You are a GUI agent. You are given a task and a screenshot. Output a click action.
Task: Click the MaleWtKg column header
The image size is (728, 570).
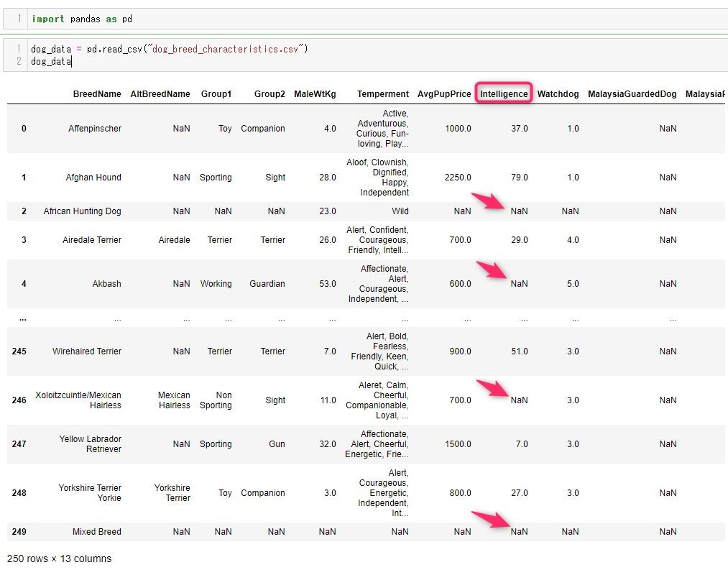click(315, 94)
